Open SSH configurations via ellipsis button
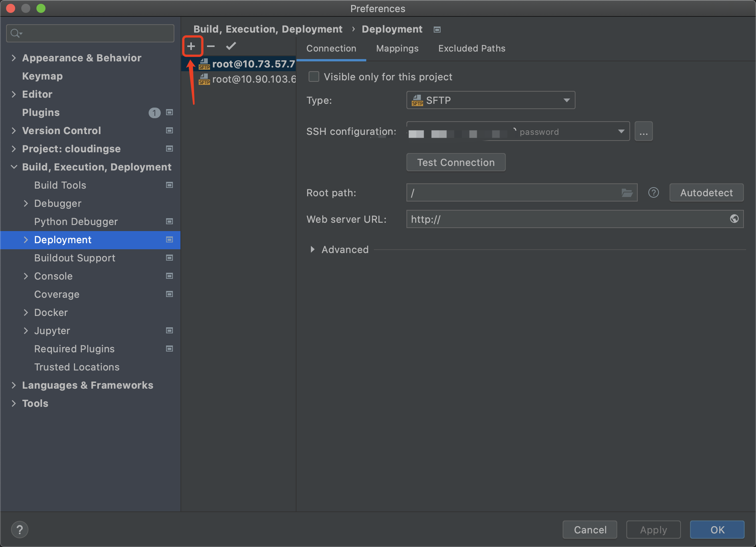The height and width of the screenshot is (547, 756). (x=644, y=131)
